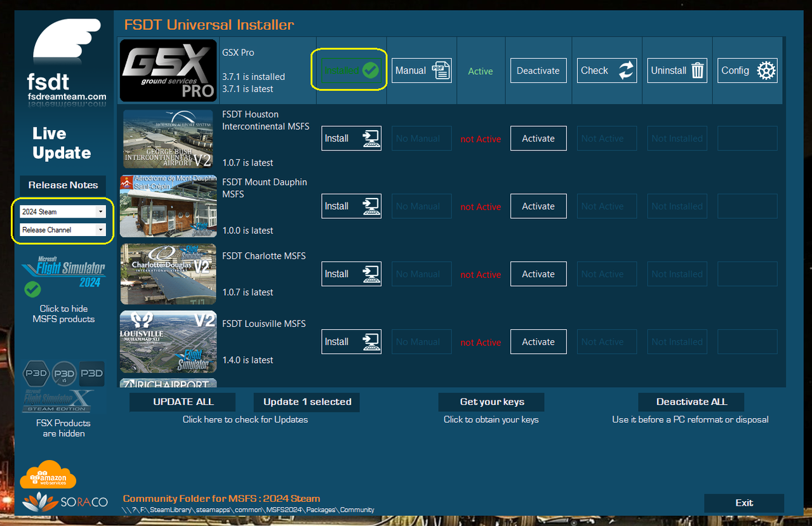
Task: Click the Flight Simulator 2024 logo
Action: click(63, 270)
